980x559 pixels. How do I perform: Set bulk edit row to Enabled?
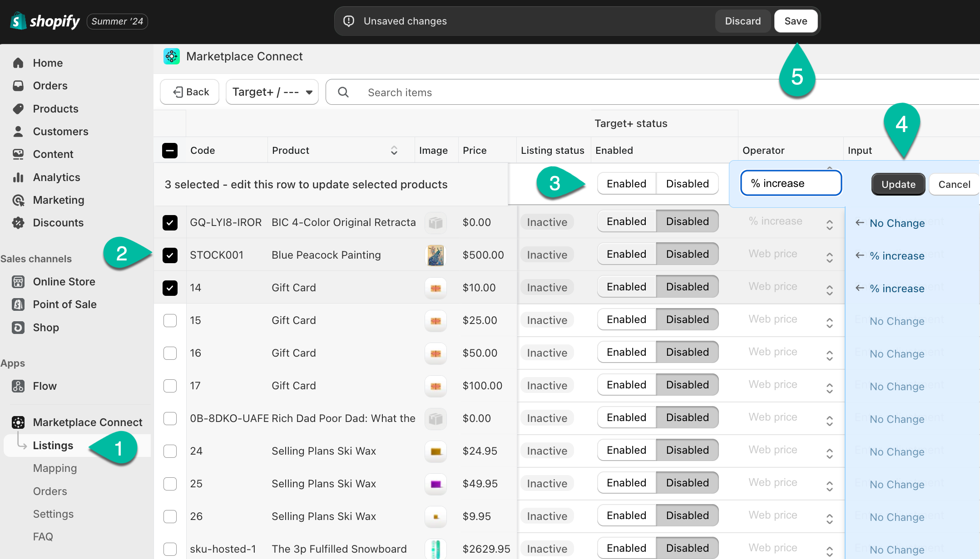pos(627,184)
